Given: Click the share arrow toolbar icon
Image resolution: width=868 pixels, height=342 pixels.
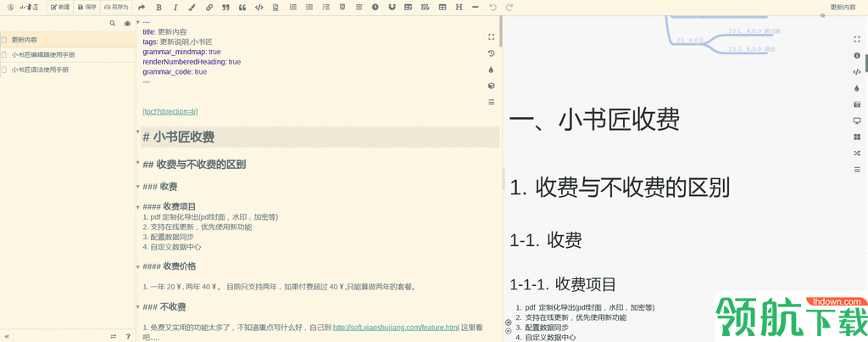Looking at the screenshot, I should [142, 7].
